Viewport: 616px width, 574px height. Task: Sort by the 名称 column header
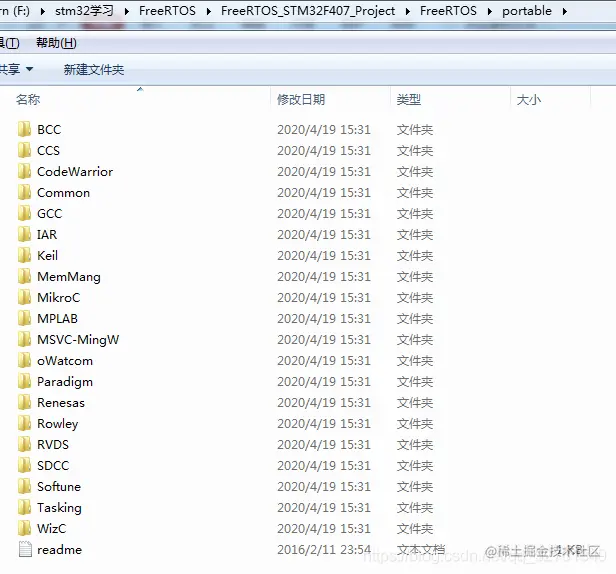point(28,99)
